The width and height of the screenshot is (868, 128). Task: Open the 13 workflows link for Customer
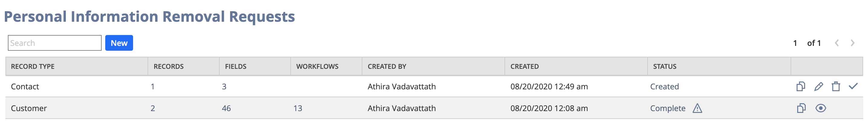click(x=298, y=108)
